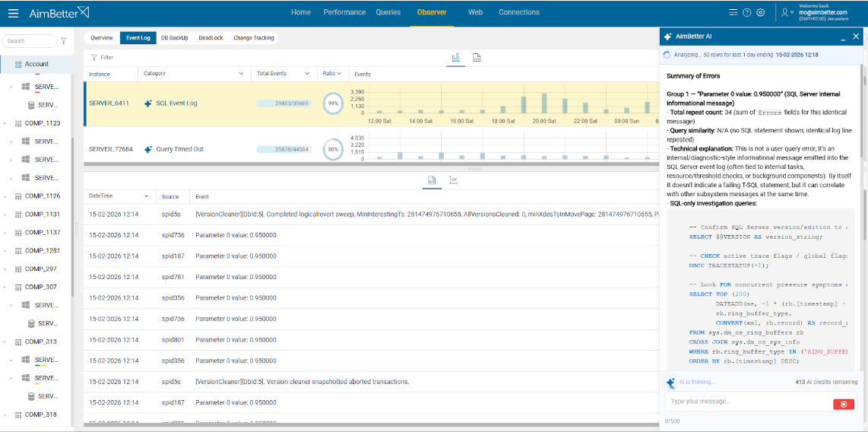The image size is (868, 432).
Task: Open the settings gear in header
Action: [x=760, y=13]
